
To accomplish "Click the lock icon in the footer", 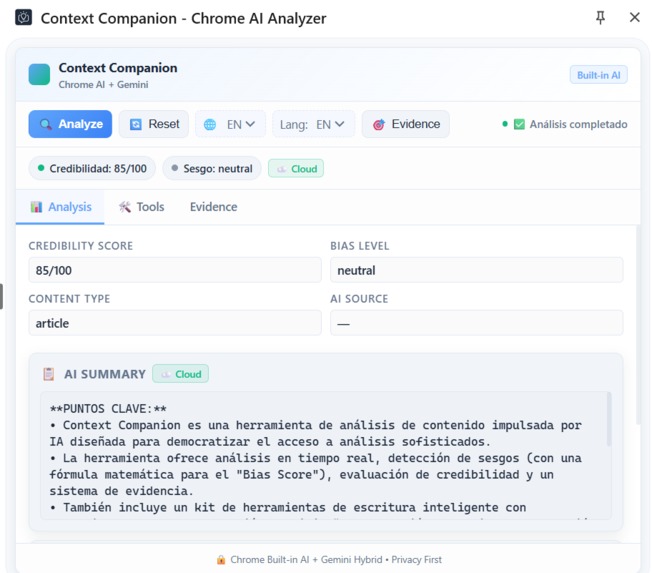I will 221,560.
